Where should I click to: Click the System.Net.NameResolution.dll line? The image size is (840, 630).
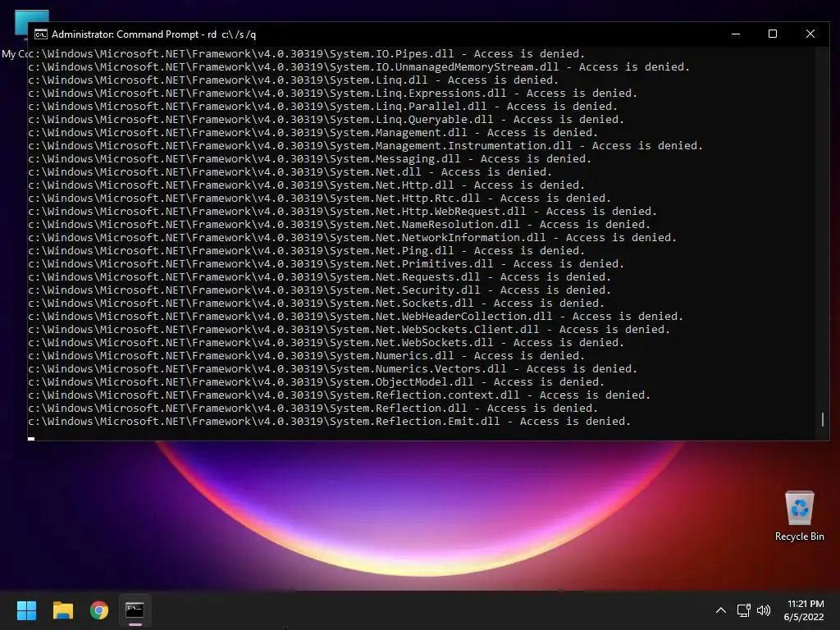pos(339,225)
